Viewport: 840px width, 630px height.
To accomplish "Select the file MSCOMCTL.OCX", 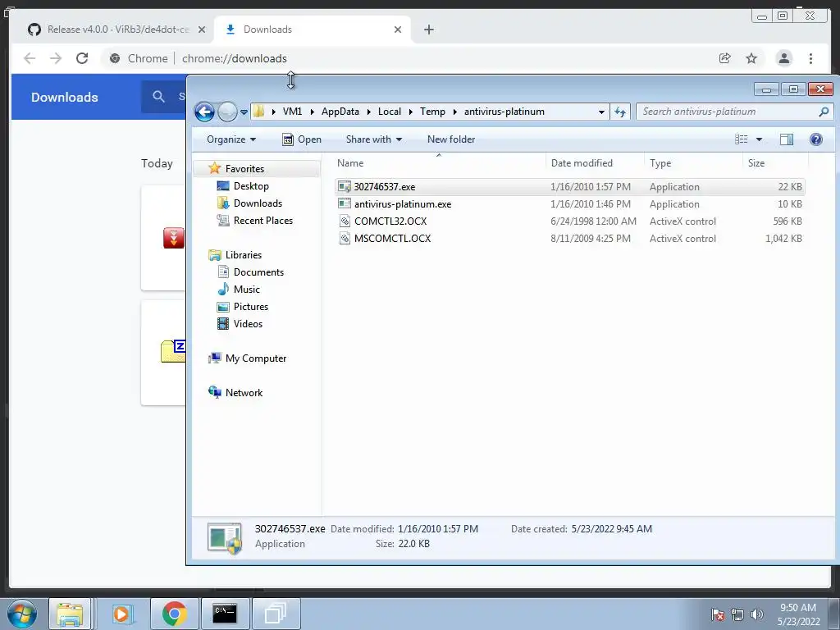I will (x=570, y=239).
